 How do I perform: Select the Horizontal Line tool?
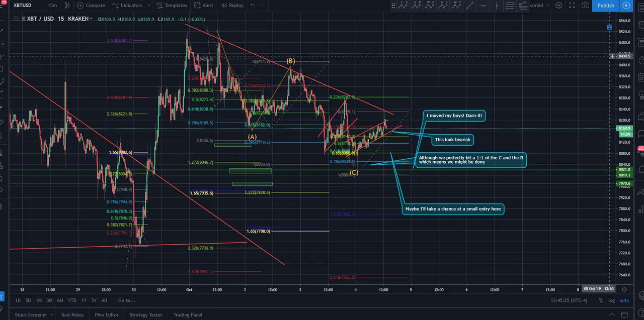pos(484,6)
